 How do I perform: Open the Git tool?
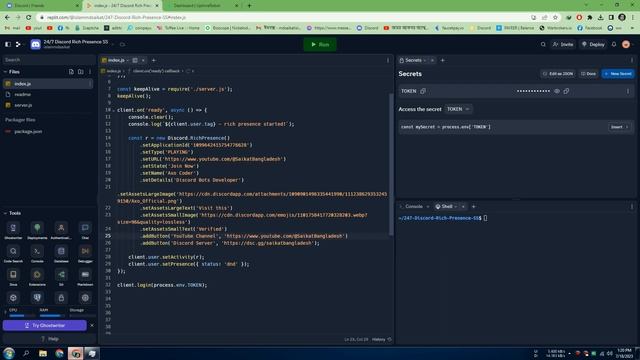(61, 277)
